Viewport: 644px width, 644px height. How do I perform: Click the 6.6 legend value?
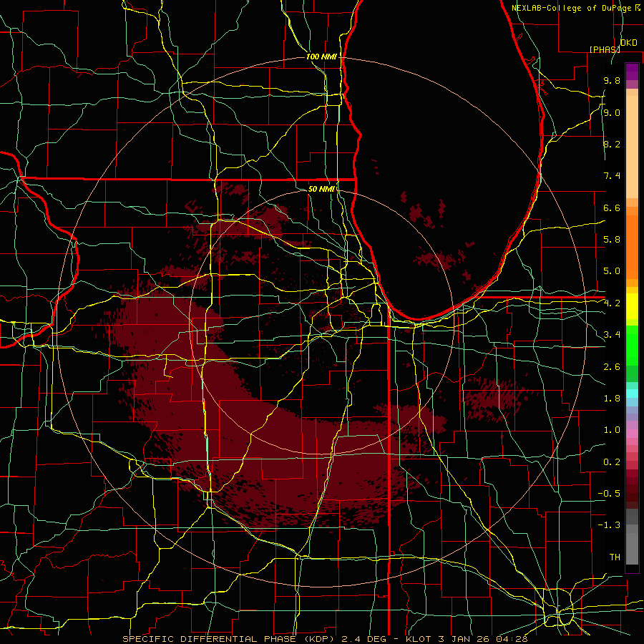[x=612, y=208]
